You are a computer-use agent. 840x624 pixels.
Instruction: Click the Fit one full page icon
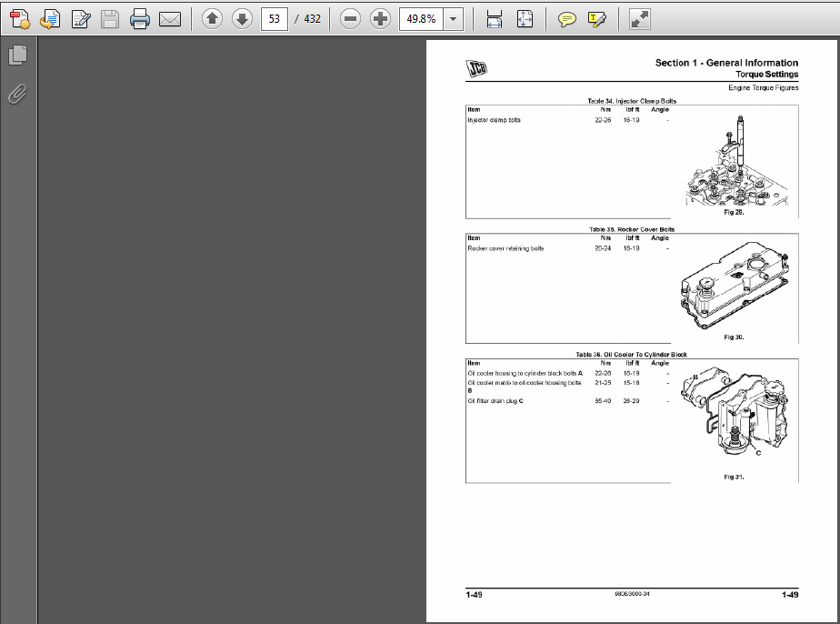pos(525,19)
